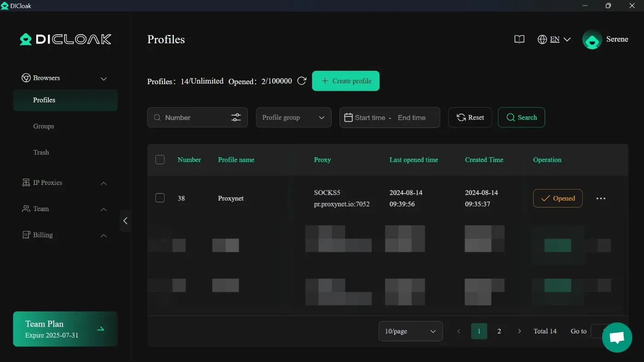
Task: Click the pr.proxynet.io:7052 proxy text
Action: point(342,204)
